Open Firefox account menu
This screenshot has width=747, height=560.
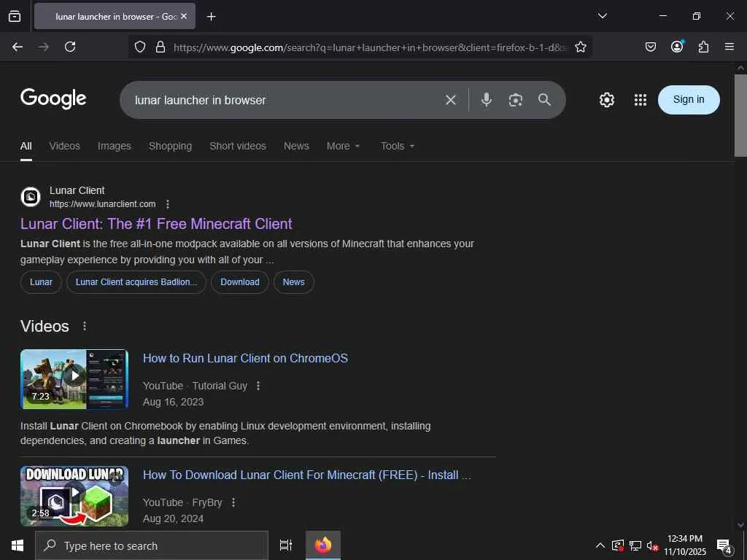pyautogui.click(x=677, y=47)
